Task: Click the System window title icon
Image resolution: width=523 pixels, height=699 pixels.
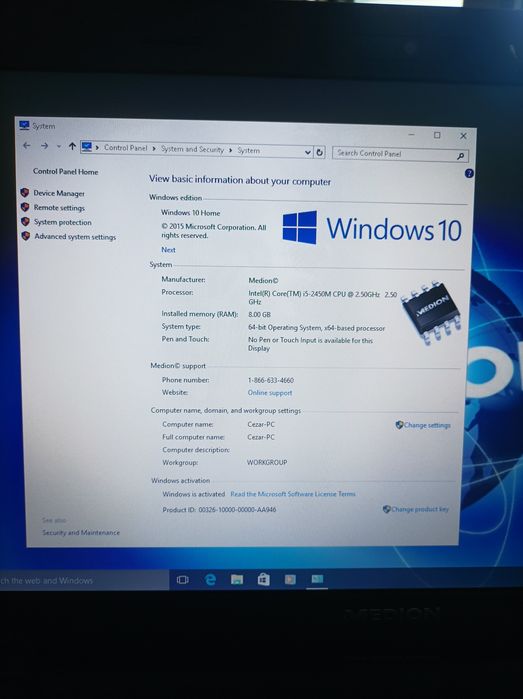Action: (x=24, y=125)
